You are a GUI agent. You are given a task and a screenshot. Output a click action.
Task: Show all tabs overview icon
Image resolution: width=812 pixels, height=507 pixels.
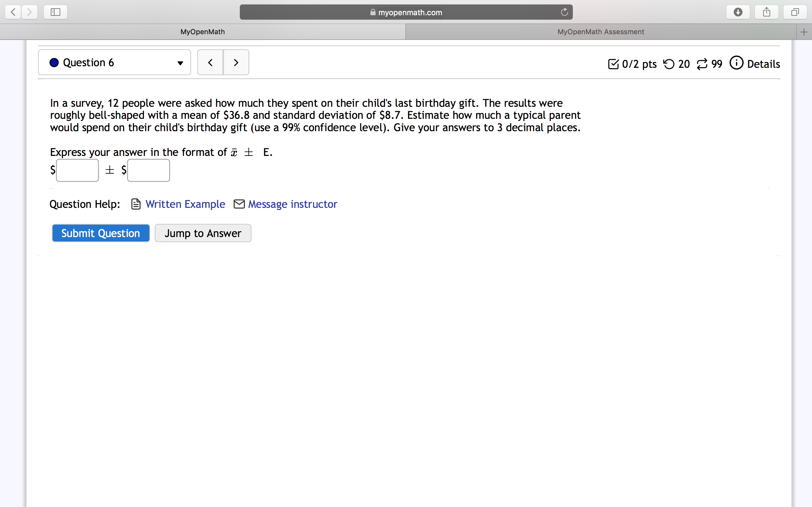pos(795,12)
